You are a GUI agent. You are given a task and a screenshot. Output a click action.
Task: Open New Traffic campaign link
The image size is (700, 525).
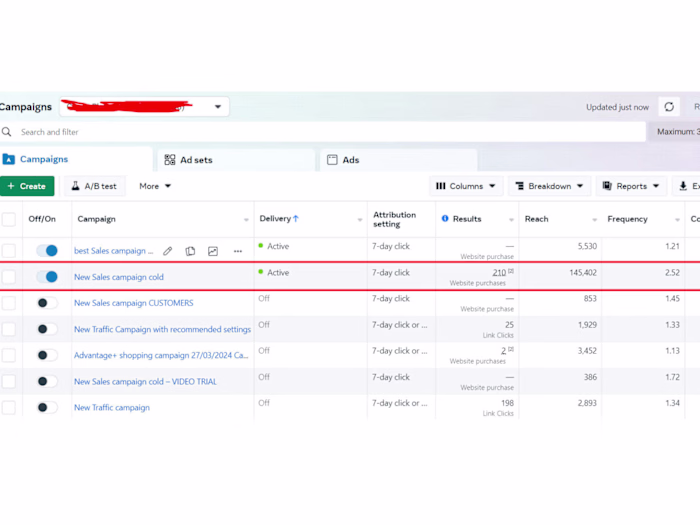tap(112, 407)
